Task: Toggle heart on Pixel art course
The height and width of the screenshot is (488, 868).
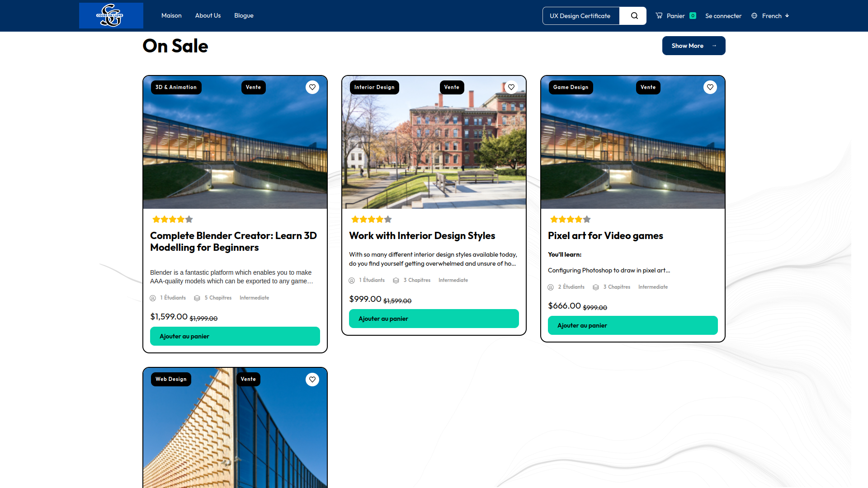Action: tap(710, 87)
